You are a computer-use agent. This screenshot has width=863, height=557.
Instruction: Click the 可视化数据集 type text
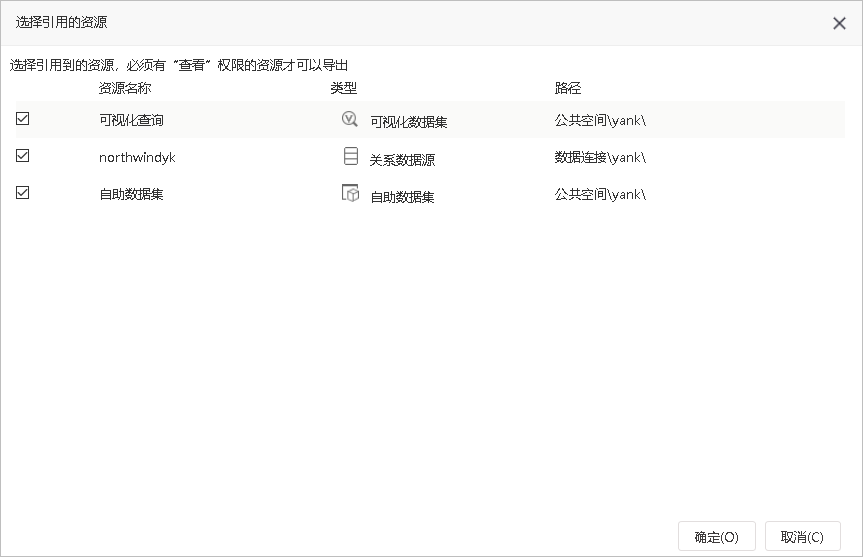coord(409,122)
